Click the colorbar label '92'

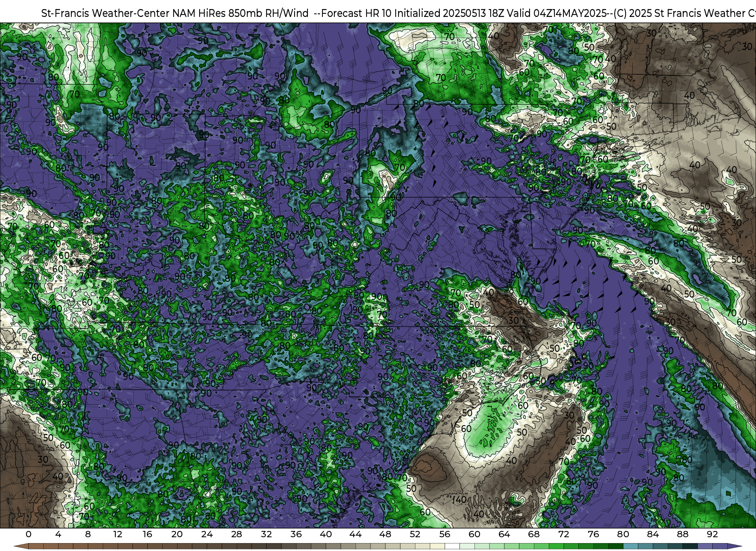coord(712,534)
